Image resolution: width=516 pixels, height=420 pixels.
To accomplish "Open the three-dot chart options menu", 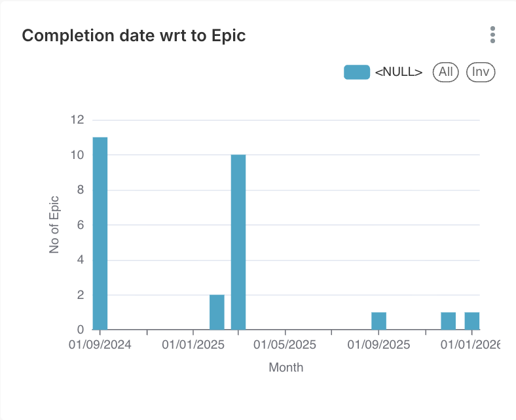I will (492, 35).
